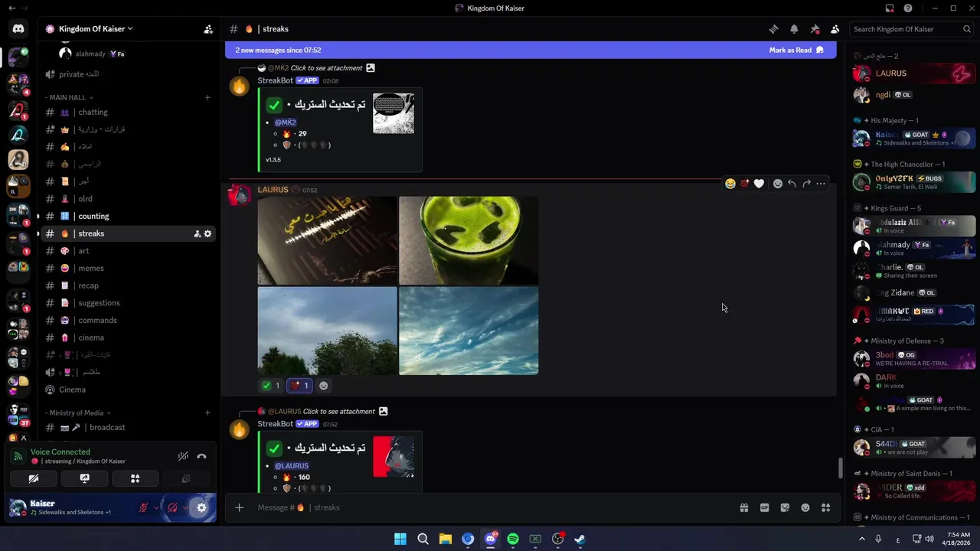The image size is (980, 551).
Task: Create a channel in MAIN HALL
Action: pyautogui.click(x=207, y=98)
